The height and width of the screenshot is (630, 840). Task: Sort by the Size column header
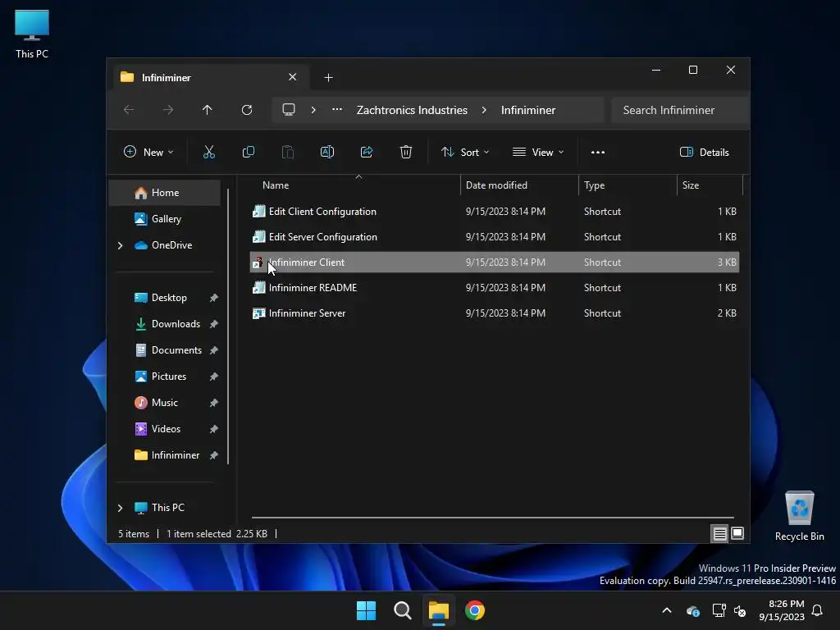710,185
